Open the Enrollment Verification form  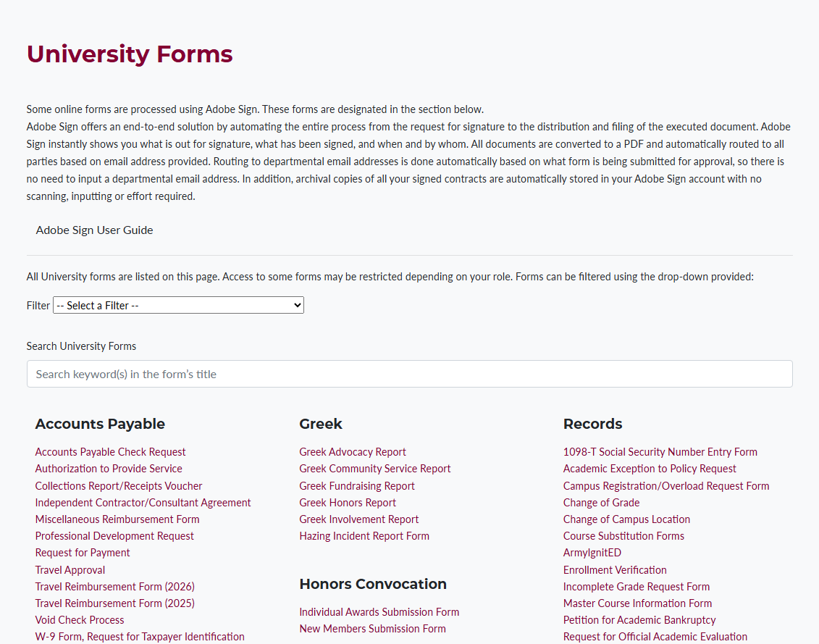pyautogui.click(x=615, y=569)
